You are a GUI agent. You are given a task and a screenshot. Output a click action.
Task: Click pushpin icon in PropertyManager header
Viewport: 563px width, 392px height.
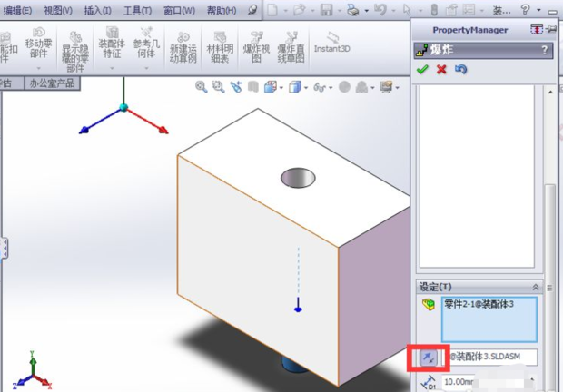point(551,29)
